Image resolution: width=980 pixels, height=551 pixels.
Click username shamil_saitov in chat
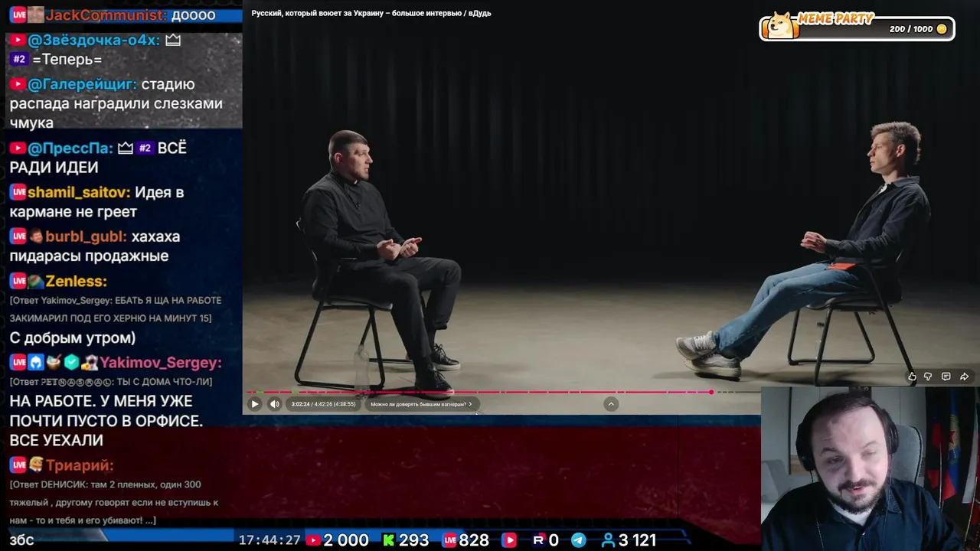[x=78, y=192]
